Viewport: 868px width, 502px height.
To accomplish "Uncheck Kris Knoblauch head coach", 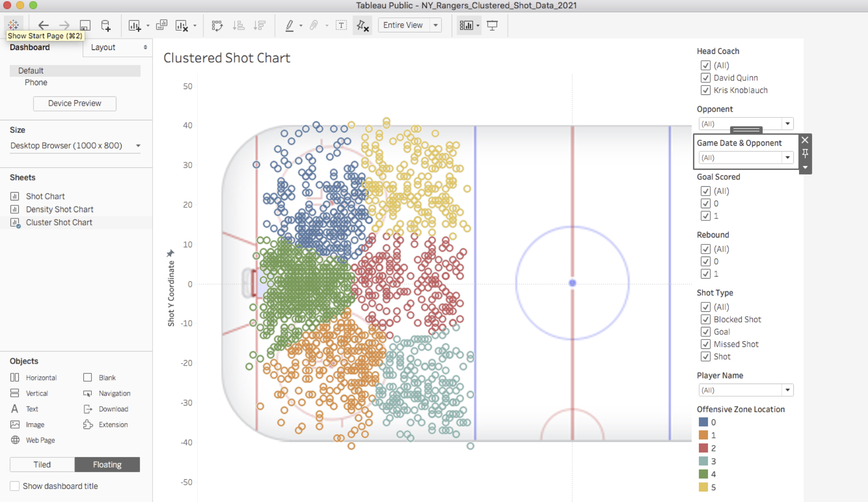I will point(705,90).
